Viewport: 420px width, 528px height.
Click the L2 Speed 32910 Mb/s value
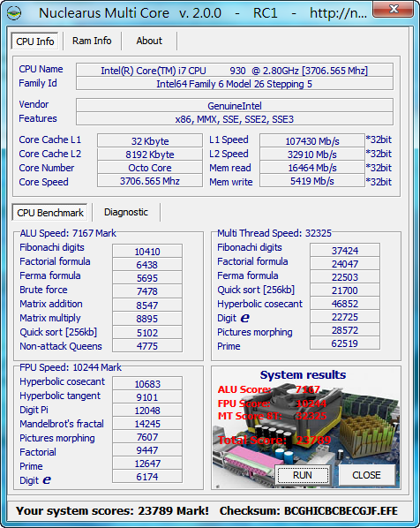pos(312,155)
